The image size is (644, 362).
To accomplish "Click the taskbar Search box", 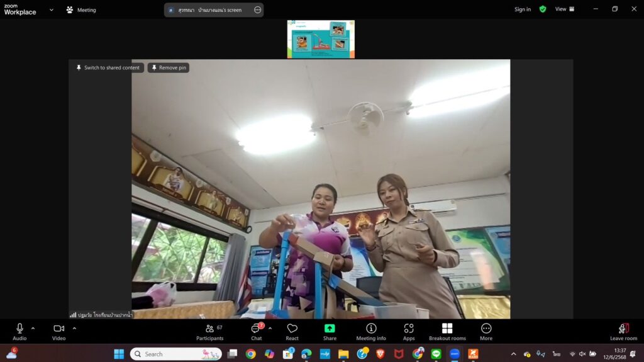I will click(176, 354).
